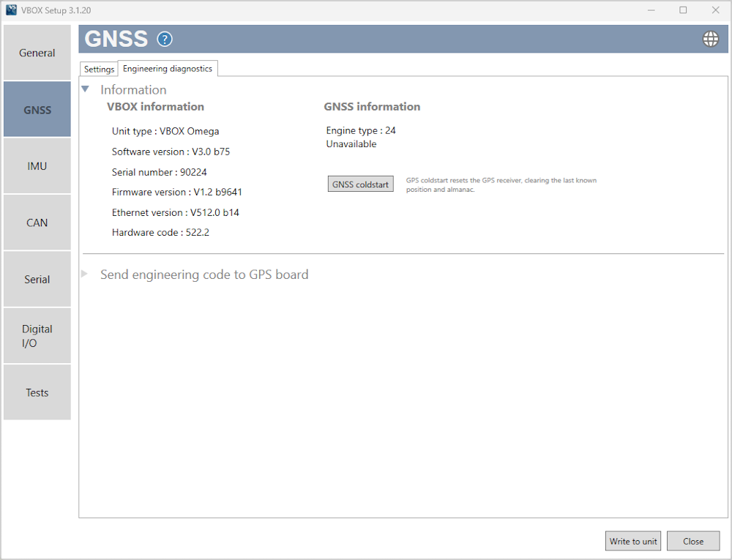Viewport: 732px width, 560px height.
Task: Click the Close button
Action: pos(693,542)
